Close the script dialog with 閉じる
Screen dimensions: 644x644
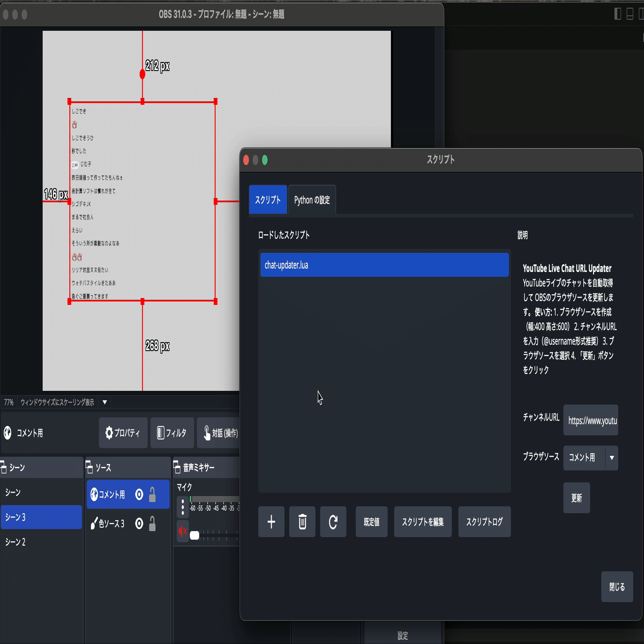(x=617, y=587)
